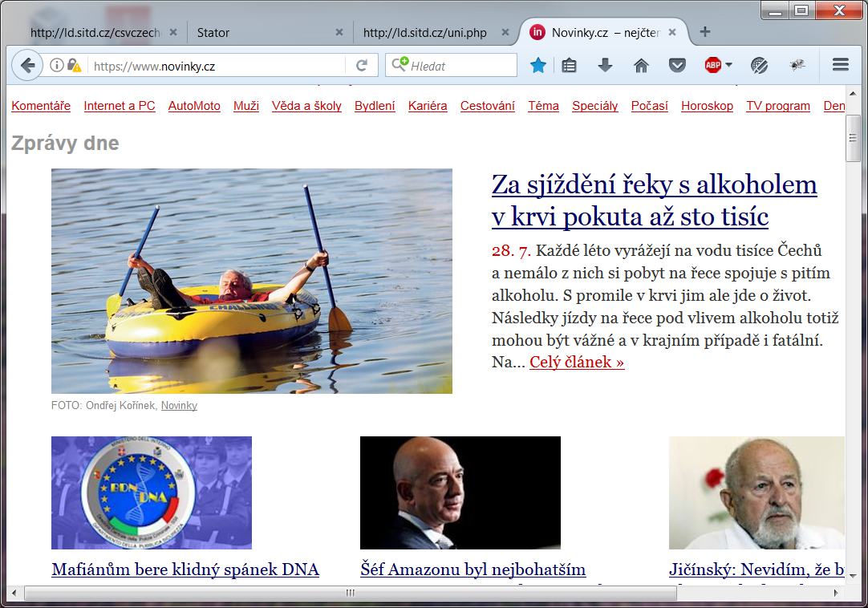The width and height of the screenshot is (868, 608).
Task: Open the Downloads panel
Action: tap(604, 65)
